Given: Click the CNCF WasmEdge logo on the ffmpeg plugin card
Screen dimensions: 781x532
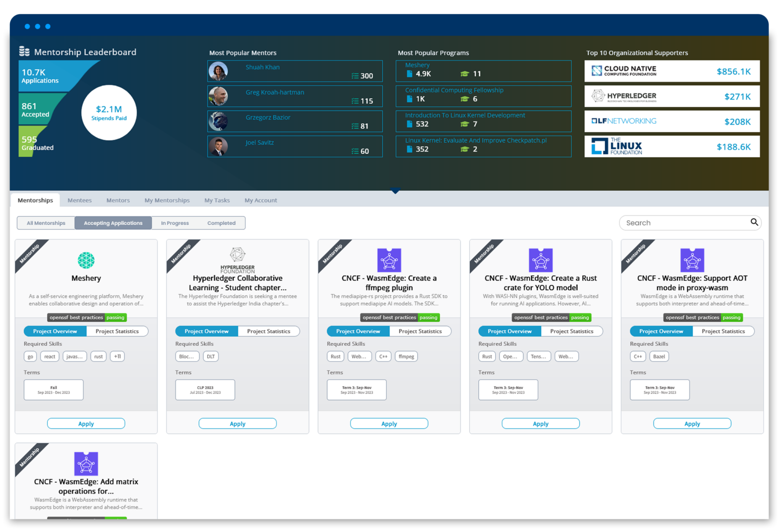Looking at the screenshot, I should 389,260.
